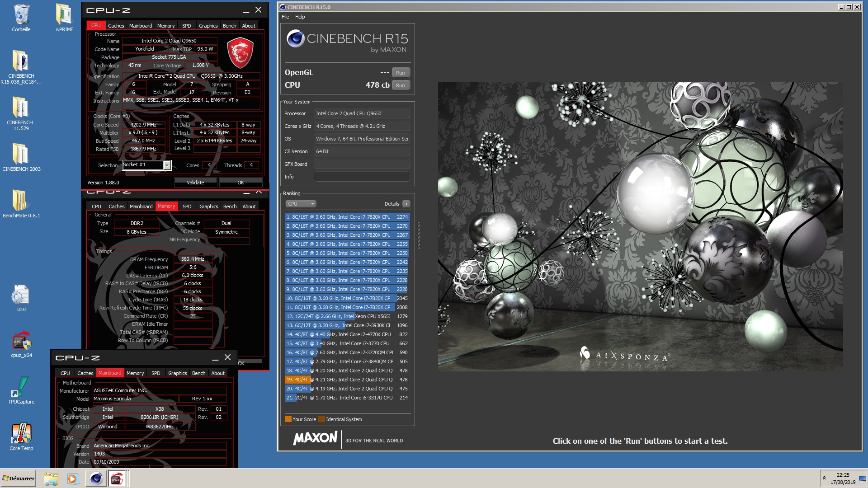Click the show desktop tray icon

[863, 479]
